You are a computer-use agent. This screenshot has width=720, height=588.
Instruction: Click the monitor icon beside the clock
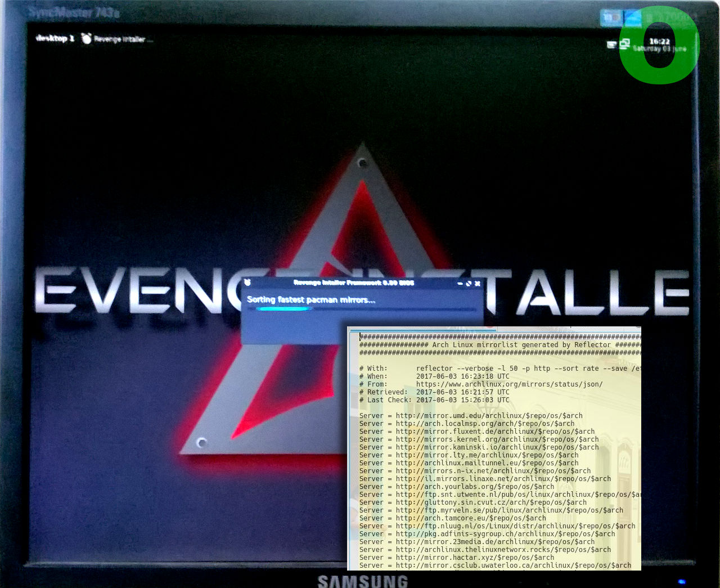click(624, 43)
